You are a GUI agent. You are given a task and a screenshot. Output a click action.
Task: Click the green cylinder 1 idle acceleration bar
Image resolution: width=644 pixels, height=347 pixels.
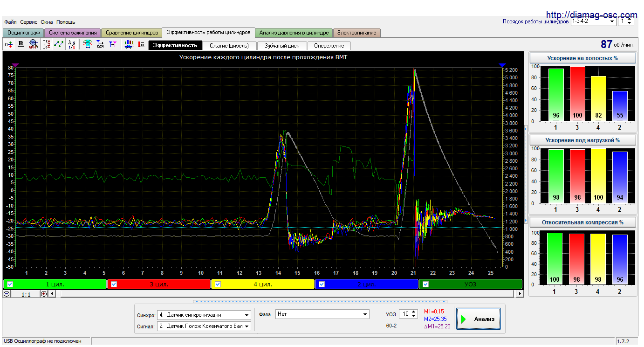click(555, 95)
